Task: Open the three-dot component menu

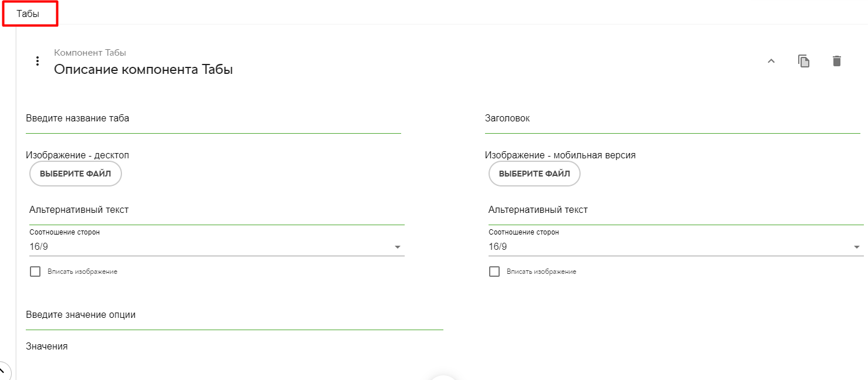Action: click(38, 61)
